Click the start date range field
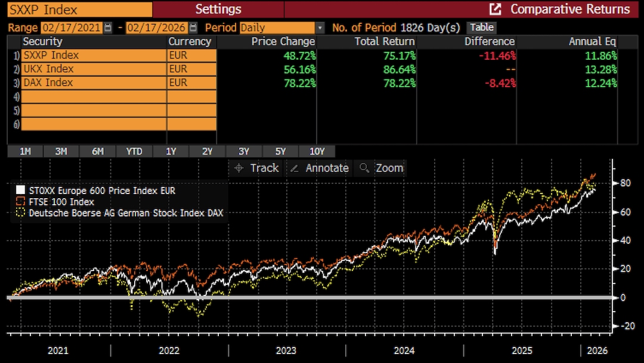The image size is (644, 363). (71, 27)
